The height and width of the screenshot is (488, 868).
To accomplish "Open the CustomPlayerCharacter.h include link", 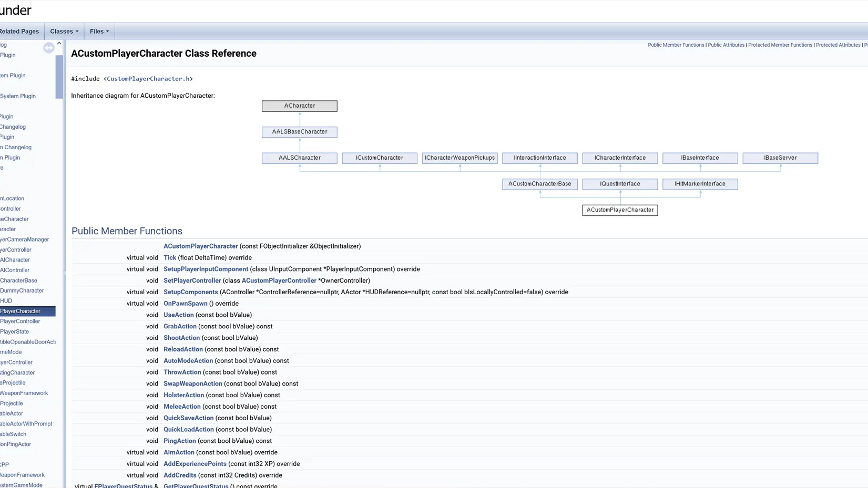I will (148, 79).
